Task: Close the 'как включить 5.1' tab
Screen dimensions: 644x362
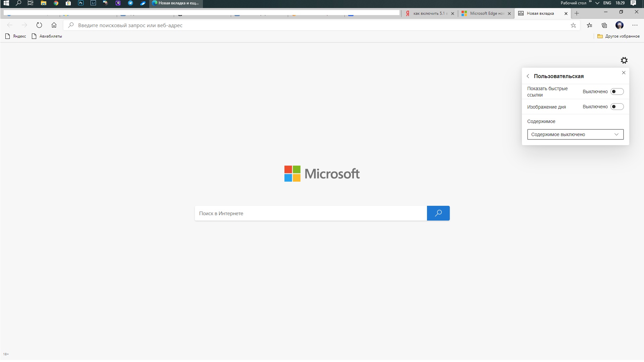Action: tap(452, 13)
